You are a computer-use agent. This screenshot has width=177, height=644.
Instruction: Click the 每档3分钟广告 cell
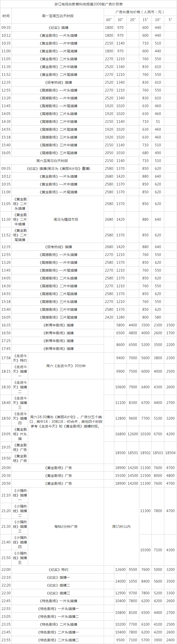(66, 527)
